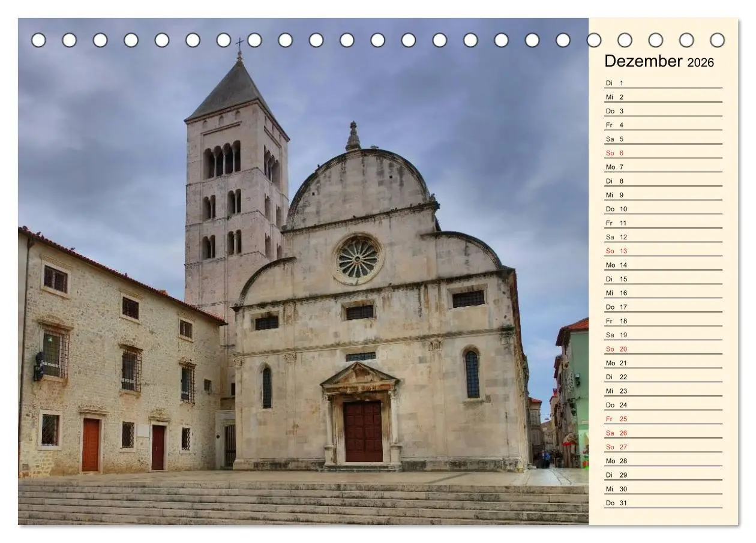Screen dimensions: 756x543
Task: Select the 'Fr 18' calendar row
Action: [663, 321]
